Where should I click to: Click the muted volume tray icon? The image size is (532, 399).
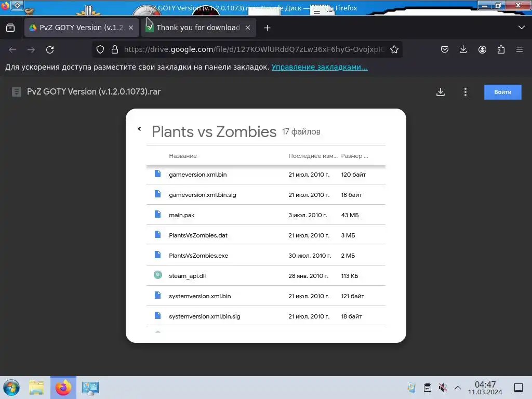[443, 388]
